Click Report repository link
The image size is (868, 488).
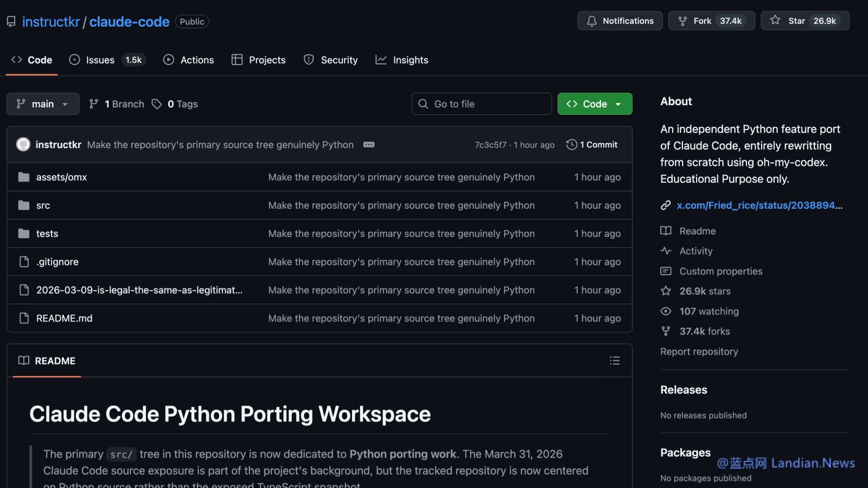coord(699,351)
